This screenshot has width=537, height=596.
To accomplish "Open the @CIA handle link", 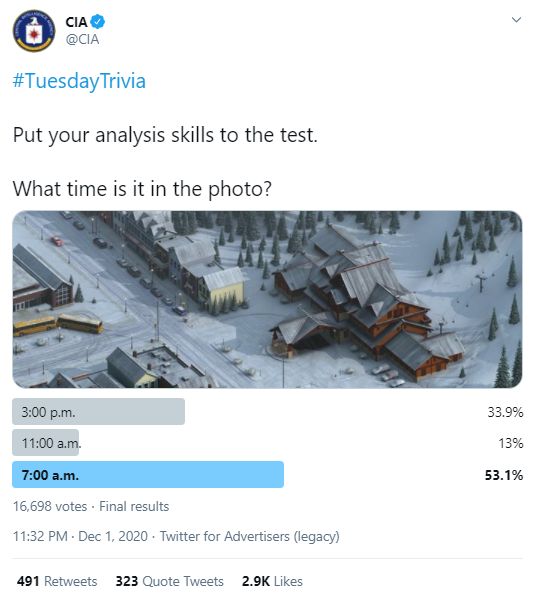I will tap(82, 40).
